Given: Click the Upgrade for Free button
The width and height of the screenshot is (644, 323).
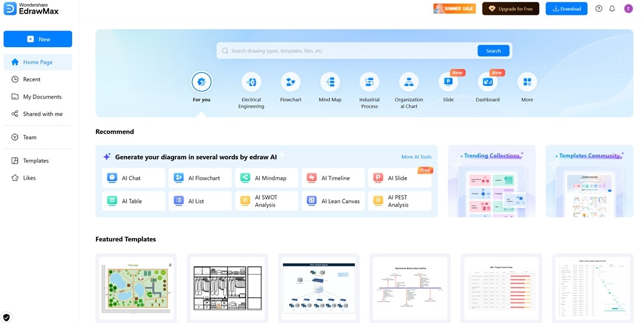Looking at the screenshot, I should click(x=510, y=8).
